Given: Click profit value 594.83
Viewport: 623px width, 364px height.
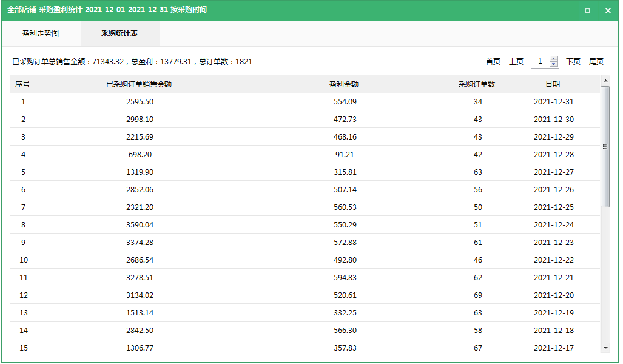Looking at the screenshot, I should click(345, 277).
